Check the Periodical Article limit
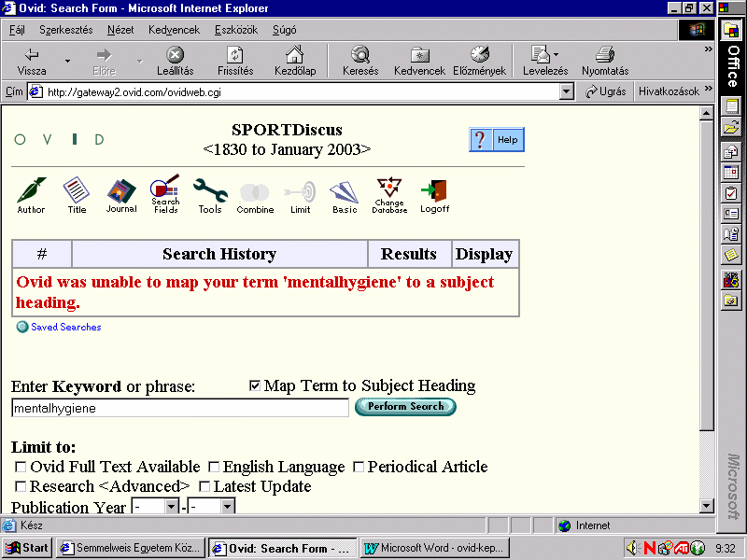 coord(359,467)
